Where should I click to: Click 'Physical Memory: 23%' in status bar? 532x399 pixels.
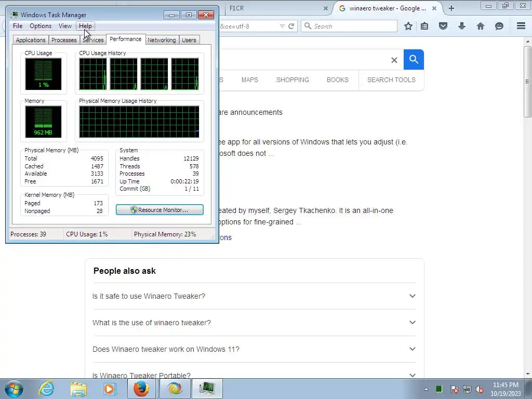pos(165,234)
